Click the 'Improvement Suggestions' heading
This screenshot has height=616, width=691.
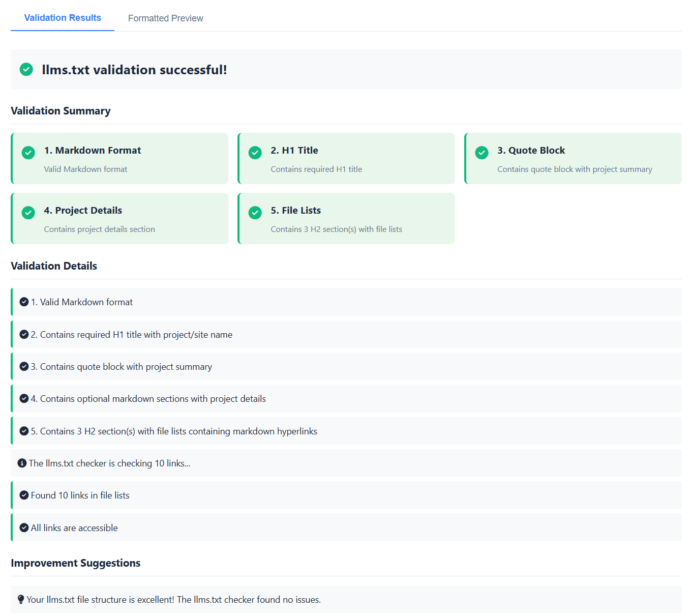pyautogui.click(x=75, y=563)
